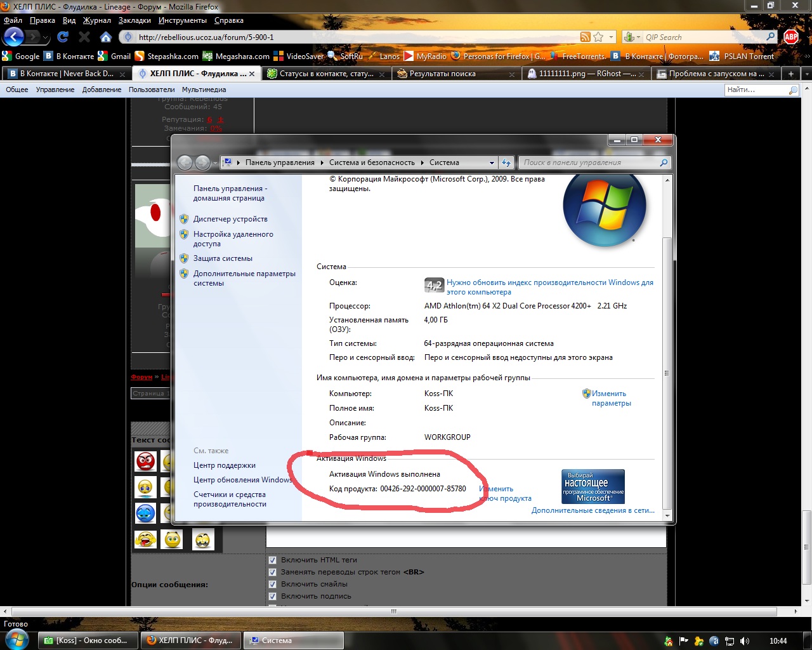The height and width of the screenshot is (650, 812).
Task: Show more bookmarks overflow chevron
Action: coord(807,56)
